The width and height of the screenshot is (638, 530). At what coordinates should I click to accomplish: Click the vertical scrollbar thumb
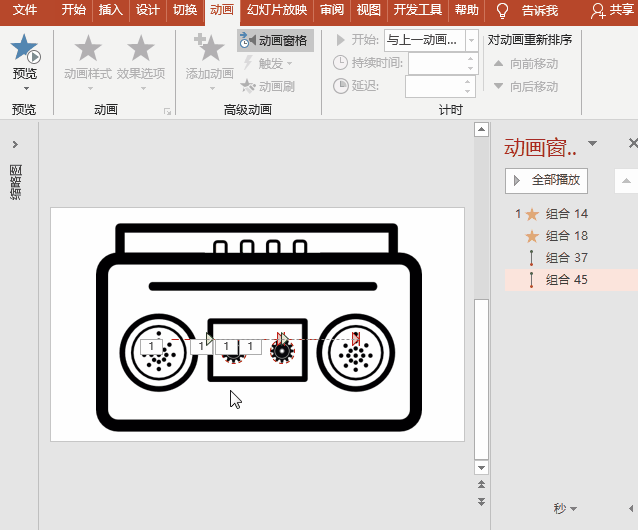[x=481, y=380]
